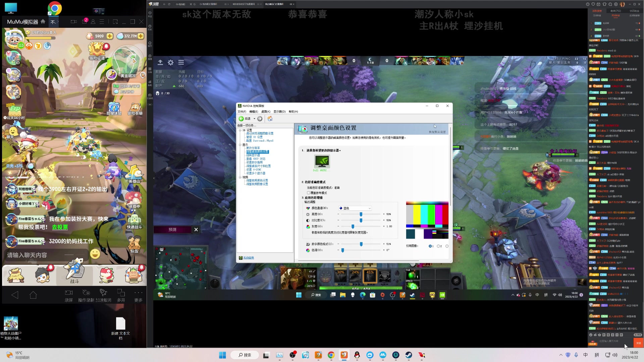Click the forward arrow in NVIDIA panel toolbar

point(260,119)
